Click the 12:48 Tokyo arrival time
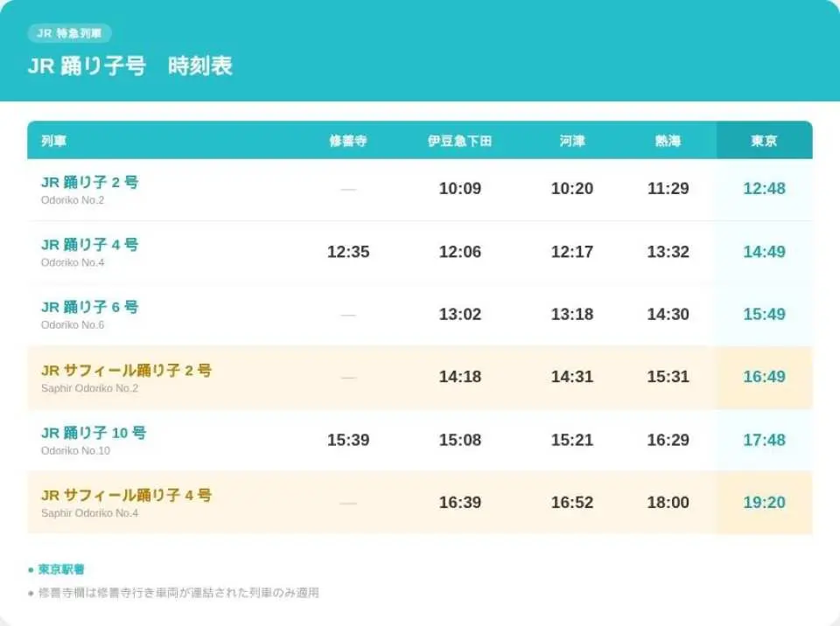 764,189
